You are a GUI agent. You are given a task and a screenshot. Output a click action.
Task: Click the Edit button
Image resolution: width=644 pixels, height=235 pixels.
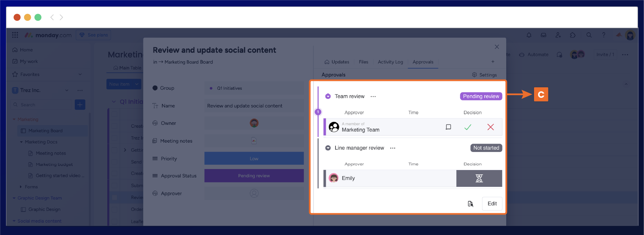(x=492, y=204)
